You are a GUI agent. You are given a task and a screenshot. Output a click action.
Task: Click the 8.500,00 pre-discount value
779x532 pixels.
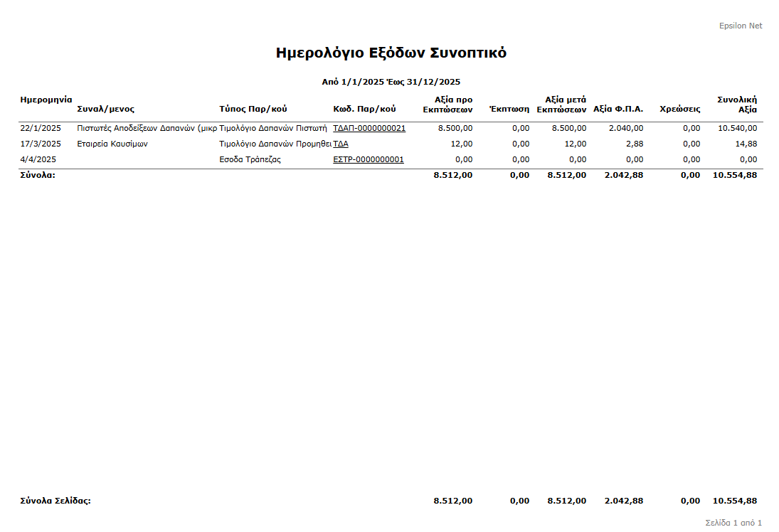pyautogui.click(x=455, y=128)
